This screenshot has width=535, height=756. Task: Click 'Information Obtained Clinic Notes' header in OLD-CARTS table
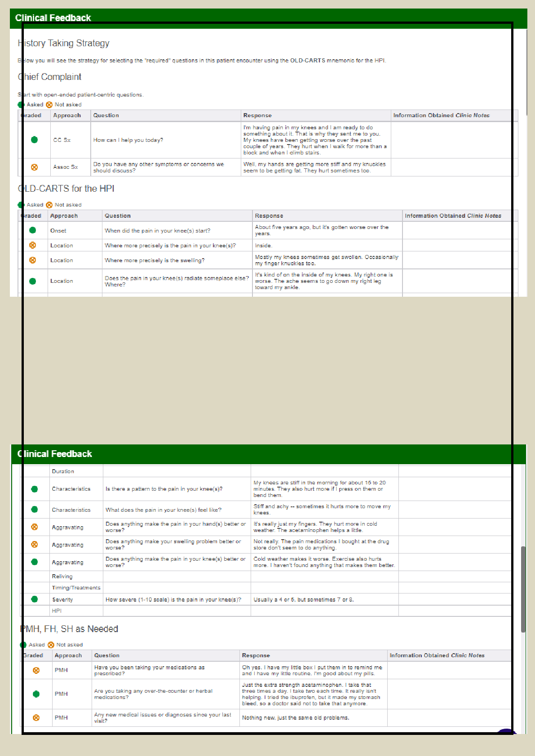pyautogui.click(x=453, y=216)
